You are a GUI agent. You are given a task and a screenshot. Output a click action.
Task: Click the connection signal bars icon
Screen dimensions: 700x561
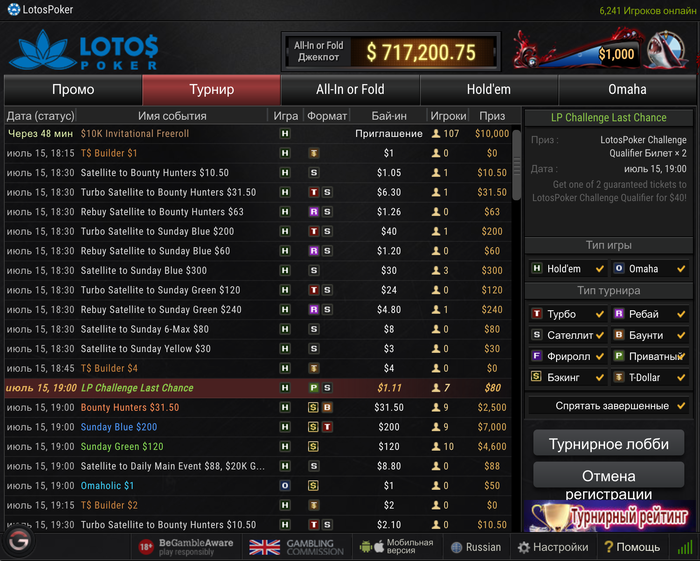685,547
